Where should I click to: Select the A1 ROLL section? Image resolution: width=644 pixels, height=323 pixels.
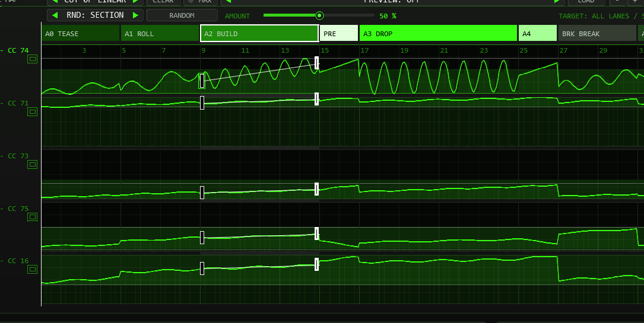160,34
